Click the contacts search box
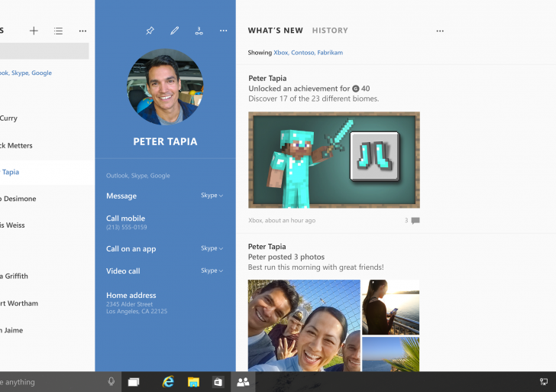 click(x=44, y=51)
